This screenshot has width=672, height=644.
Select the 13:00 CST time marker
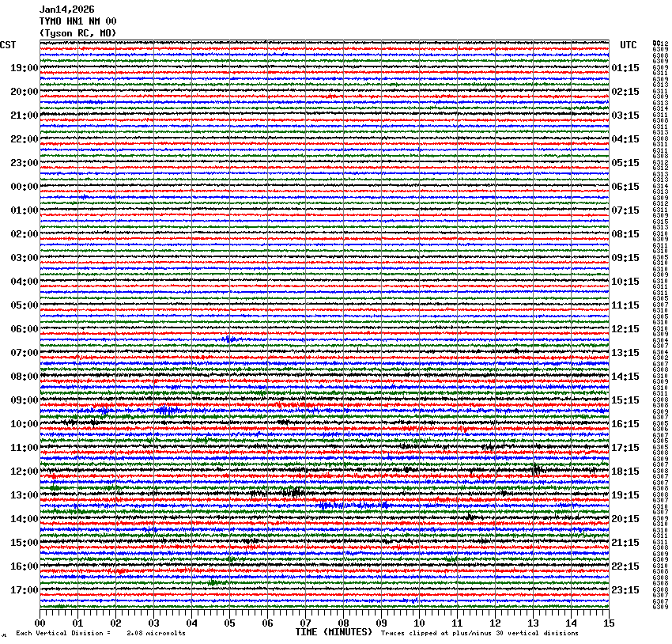pos(24,495)
